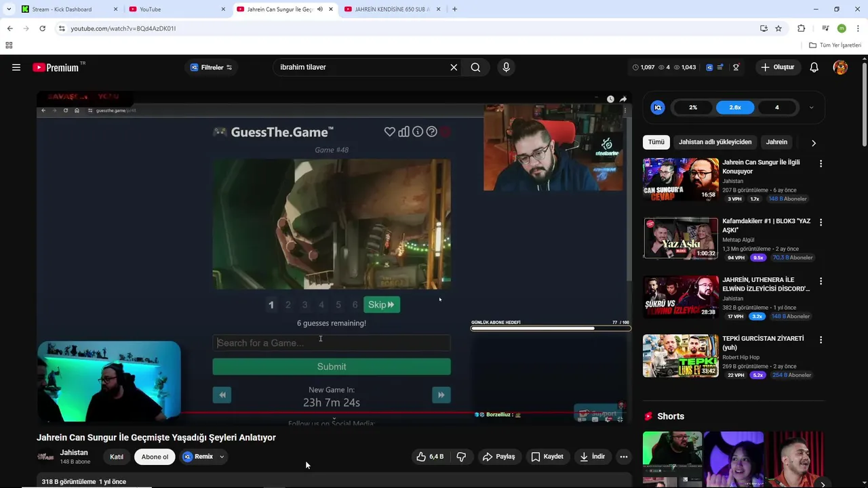Open the vidIQ list icon in header stats bar
Screen dimensions: 868x488
click(x=720, y=67)
